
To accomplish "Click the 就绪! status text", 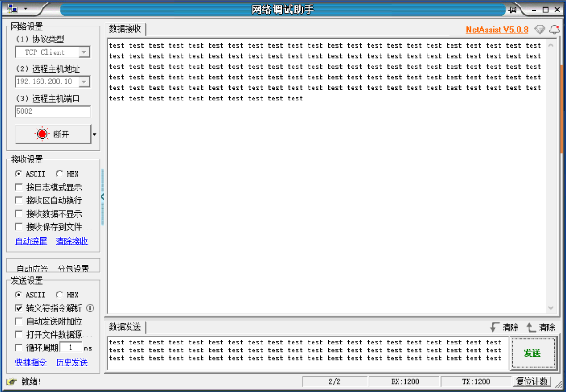I will coord(31,381).
